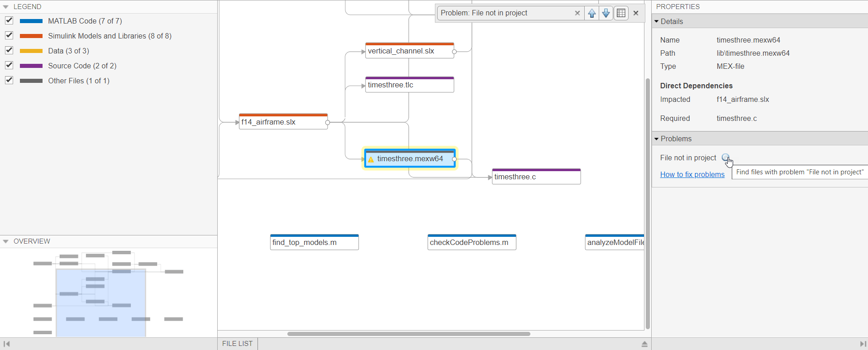The width and height of the screenshot is (868, 350).
Task: Close the search bar
Action: tap(636, 13)
